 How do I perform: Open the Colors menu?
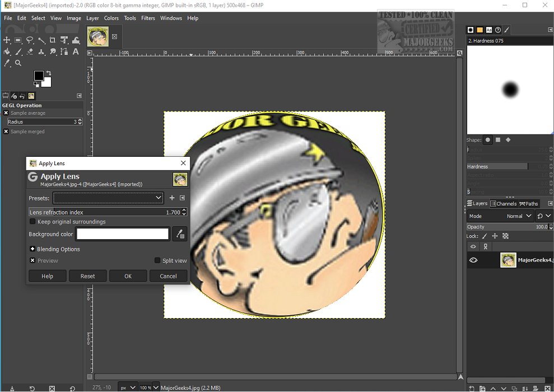click(111, 18)
